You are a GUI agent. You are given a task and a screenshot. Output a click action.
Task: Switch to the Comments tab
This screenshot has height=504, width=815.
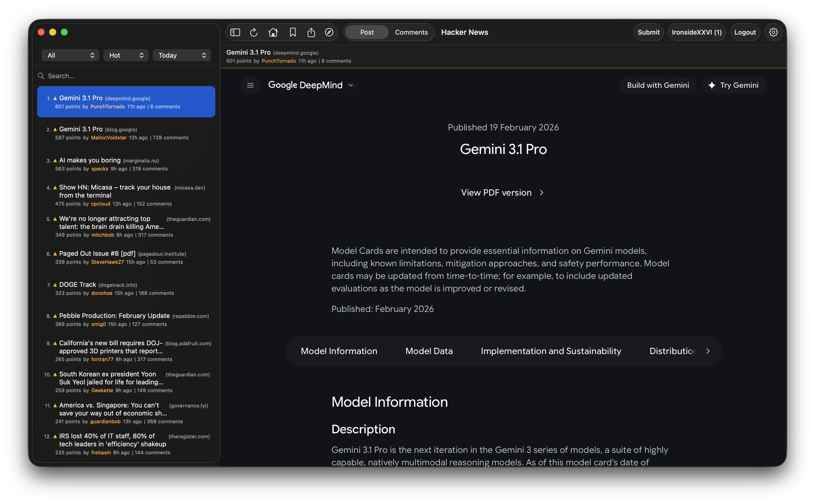click(411, 32)
